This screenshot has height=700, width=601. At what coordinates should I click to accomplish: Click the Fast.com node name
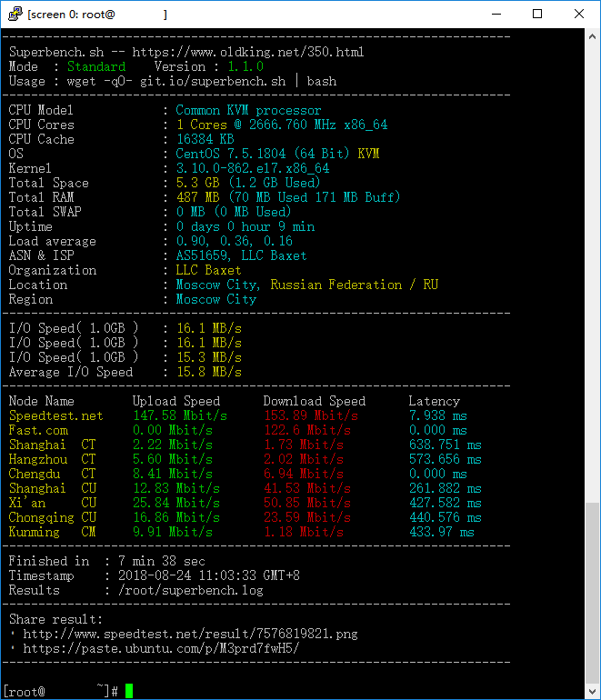[38, 430]
